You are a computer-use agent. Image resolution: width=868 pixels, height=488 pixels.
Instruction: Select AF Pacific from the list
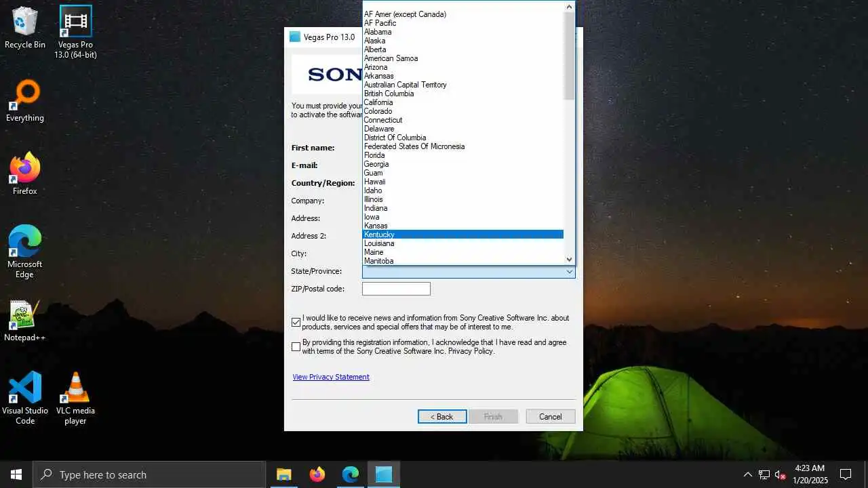463,23
